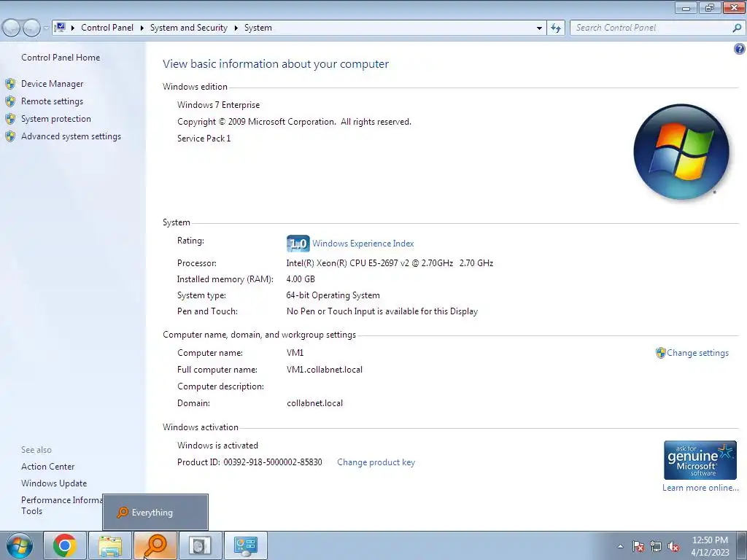The height and width of the screenshot is (560, 747).
Task: Expand the arrow before Control Panel breadcrumb
Action: pos(73,28)
